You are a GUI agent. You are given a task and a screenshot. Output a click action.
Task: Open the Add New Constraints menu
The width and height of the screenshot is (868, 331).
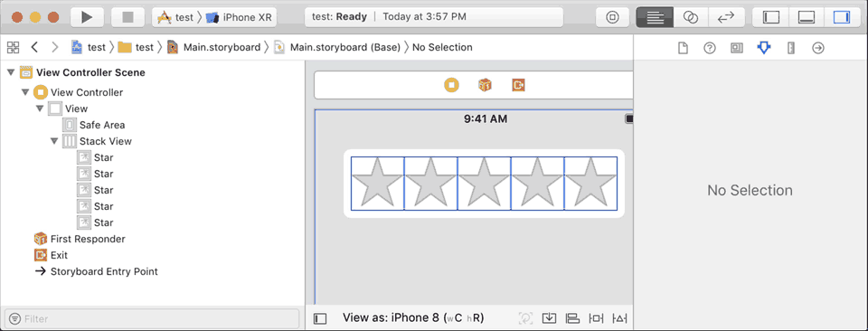point(596,317)
